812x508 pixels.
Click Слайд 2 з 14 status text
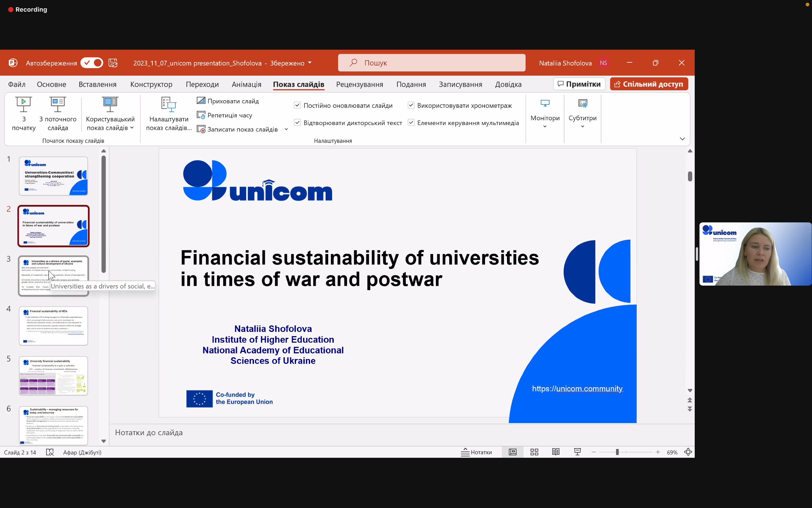tap(20, 452)
